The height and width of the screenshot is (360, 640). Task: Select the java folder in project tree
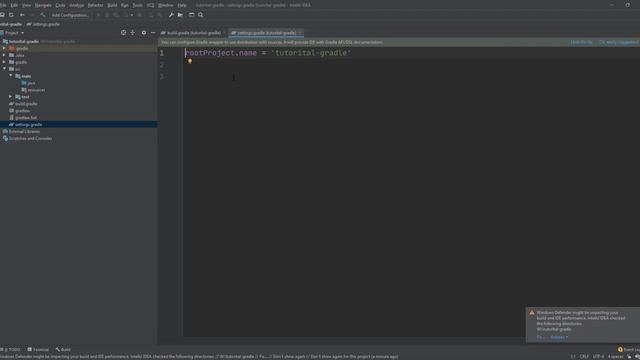[x=28, y=83]
